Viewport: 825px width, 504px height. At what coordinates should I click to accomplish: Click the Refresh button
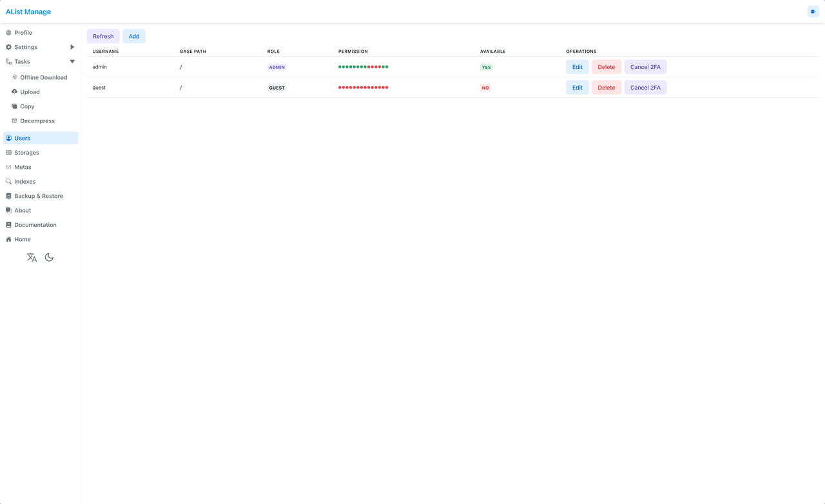pyautogui.click(x=102, y=36)
